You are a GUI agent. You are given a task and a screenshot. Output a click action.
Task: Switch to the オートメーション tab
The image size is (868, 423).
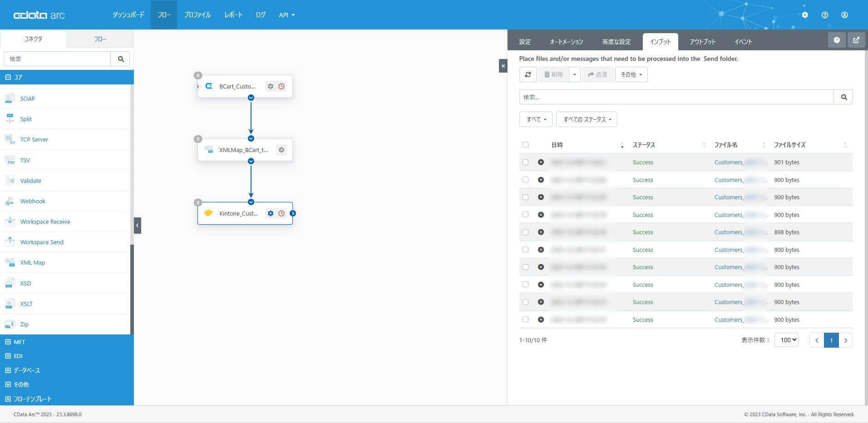pyautogui.click(x=567, y=42)
